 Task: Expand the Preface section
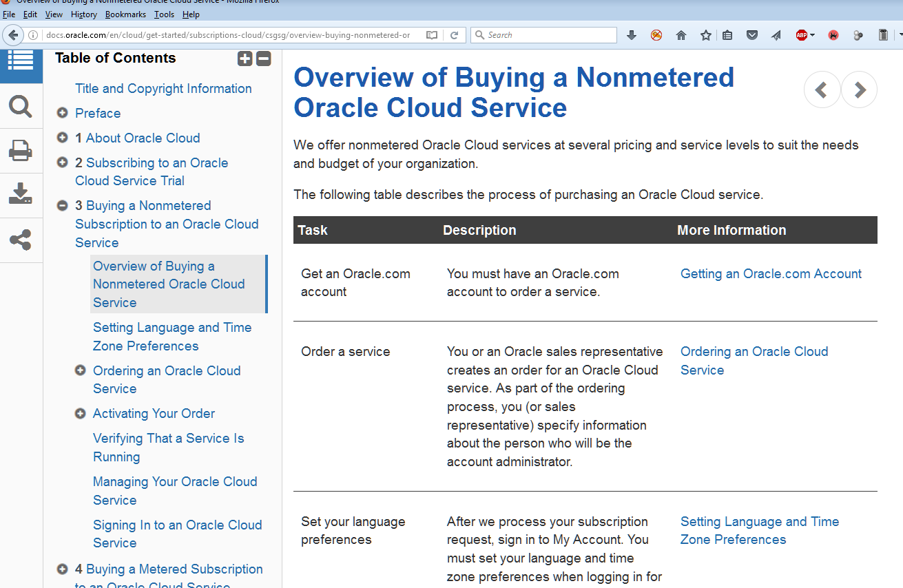coord(62,113)
